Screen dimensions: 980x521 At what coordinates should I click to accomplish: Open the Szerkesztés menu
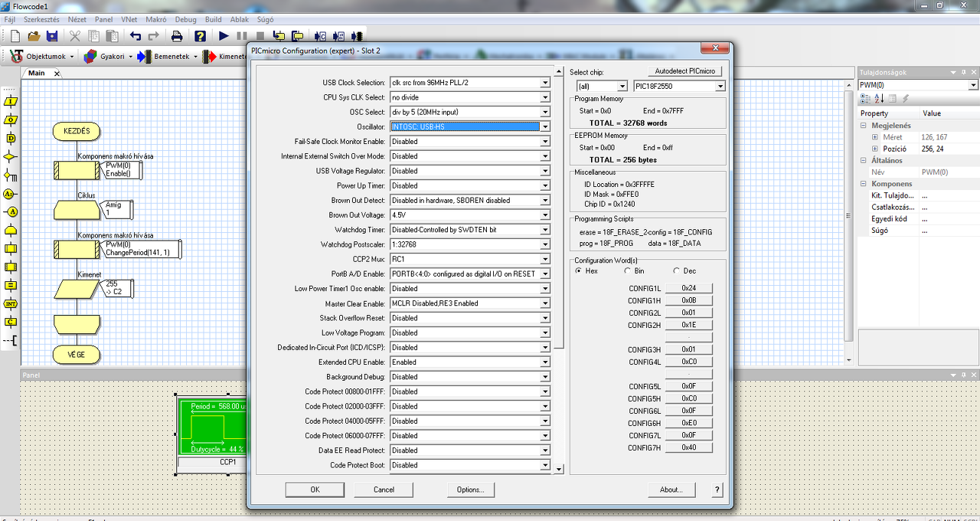click(41, 18)
